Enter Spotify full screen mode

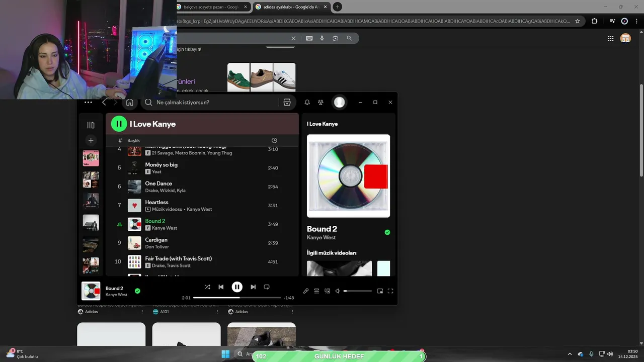point(390,291)
